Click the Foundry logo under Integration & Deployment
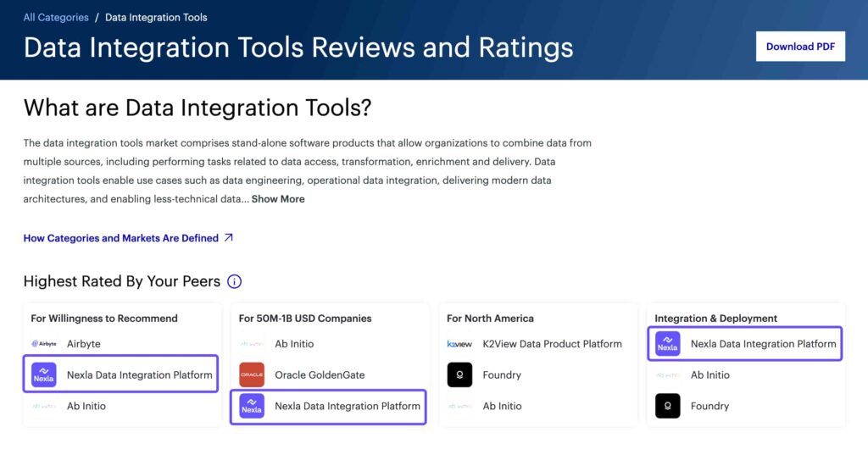Screen dimensions: 868x455 668,406
